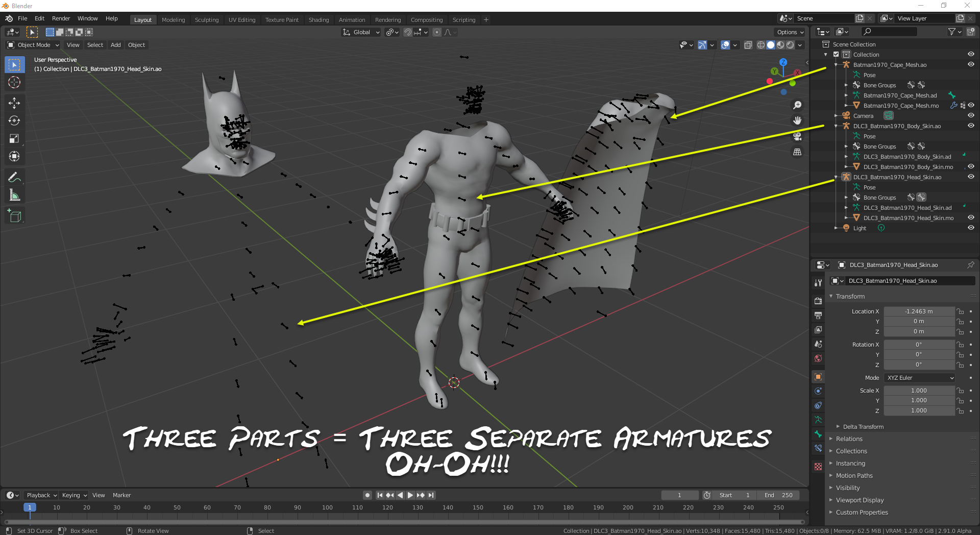Open the XYZ Euler rotation mode dropdown
980x535 pixels.
920,378
